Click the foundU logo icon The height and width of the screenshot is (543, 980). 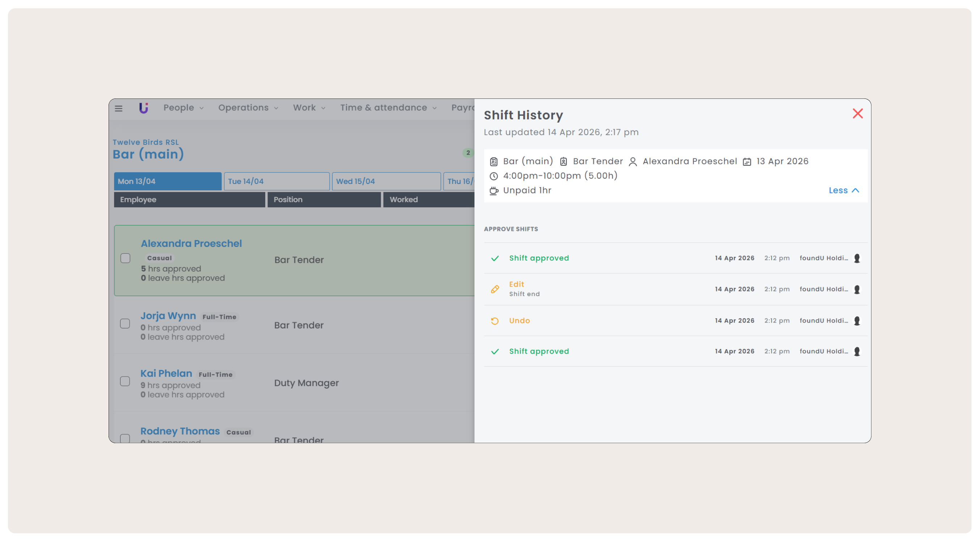(143, 108)
